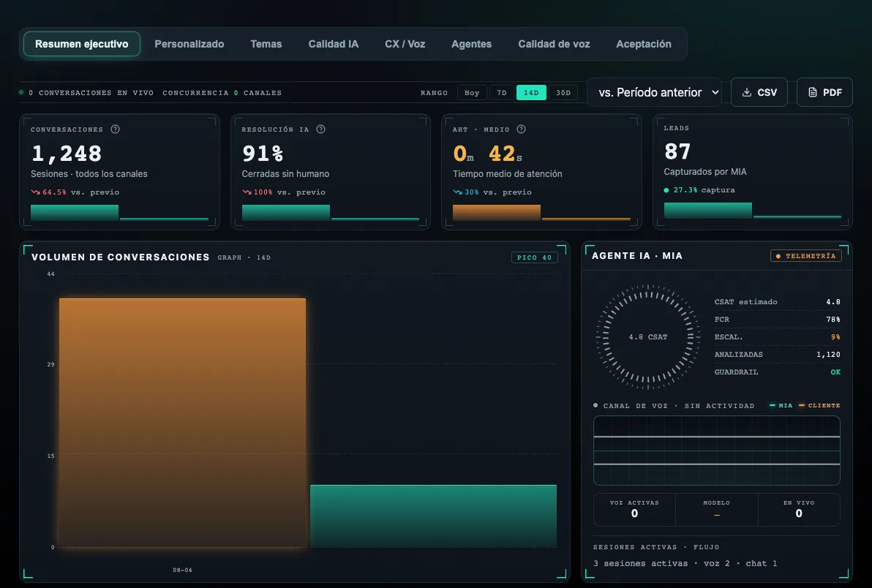Switch to Resumen ejecutivo tab
Viewport: 872px width, 588px height.
click(x=82, y=44)
